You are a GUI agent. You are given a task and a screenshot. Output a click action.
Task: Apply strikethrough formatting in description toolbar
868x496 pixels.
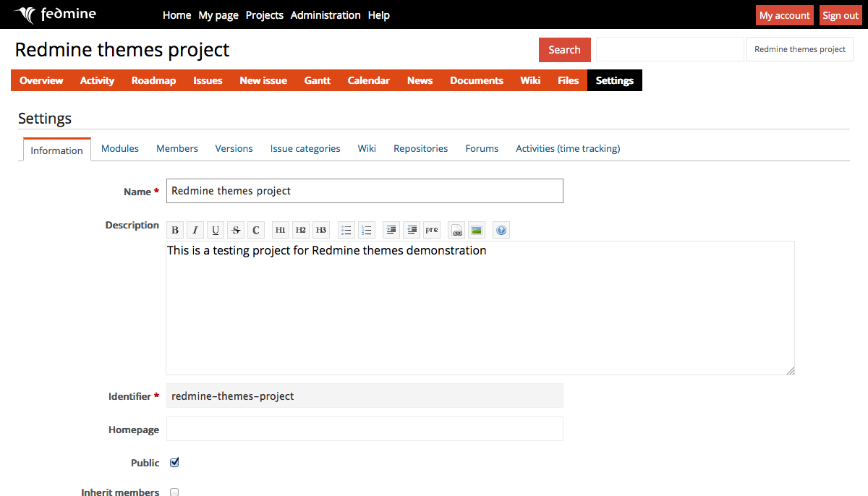coord(235,230)
